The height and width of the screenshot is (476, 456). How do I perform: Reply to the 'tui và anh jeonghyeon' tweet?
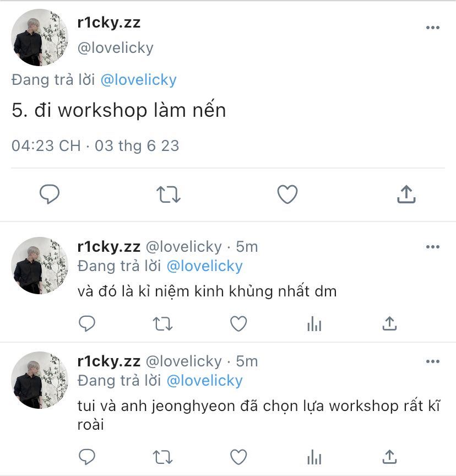pos(87,457)
